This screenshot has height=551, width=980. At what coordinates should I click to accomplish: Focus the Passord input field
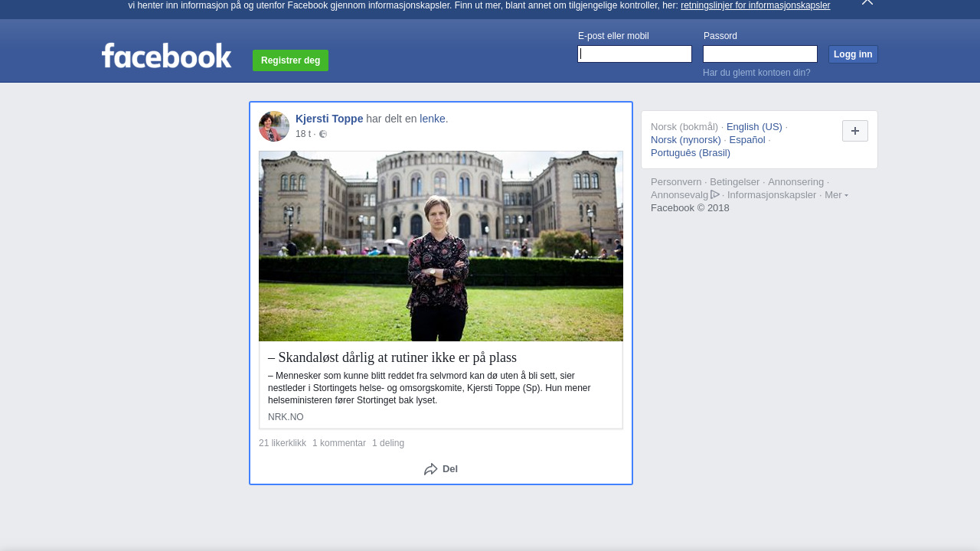click(x=760, y=54)
